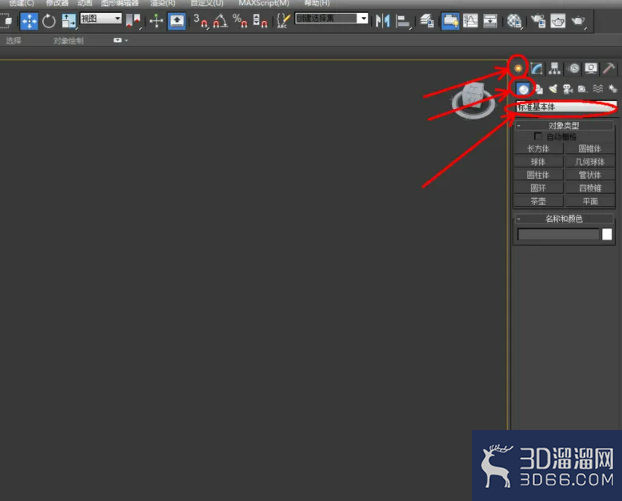This screenshot has height=501, width=622.
Task: Open the named selection set dropdown
Action: (x=363, y=18)
